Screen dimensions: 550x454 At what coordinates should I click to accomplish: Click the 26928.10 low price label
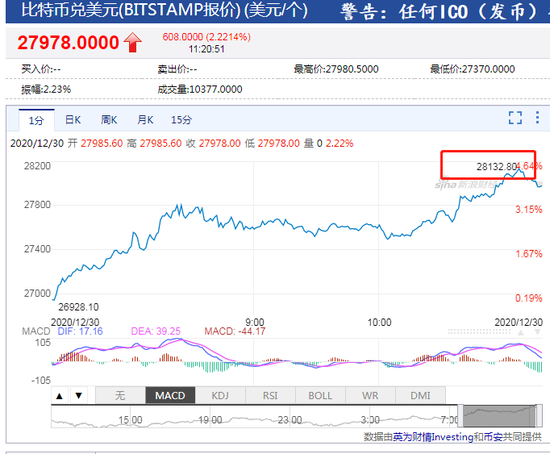click(x=79, y=307)
